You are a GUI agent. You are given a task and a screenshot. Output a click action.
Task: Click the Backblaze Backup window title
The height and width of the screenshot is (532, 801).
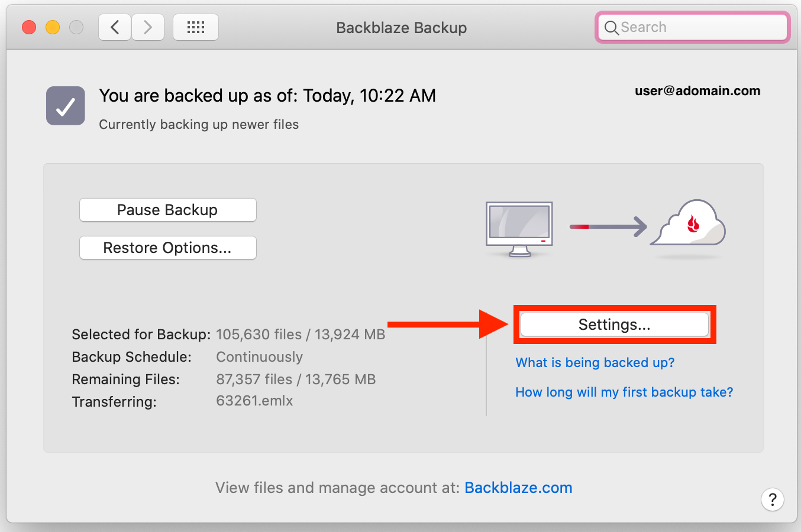402,28
